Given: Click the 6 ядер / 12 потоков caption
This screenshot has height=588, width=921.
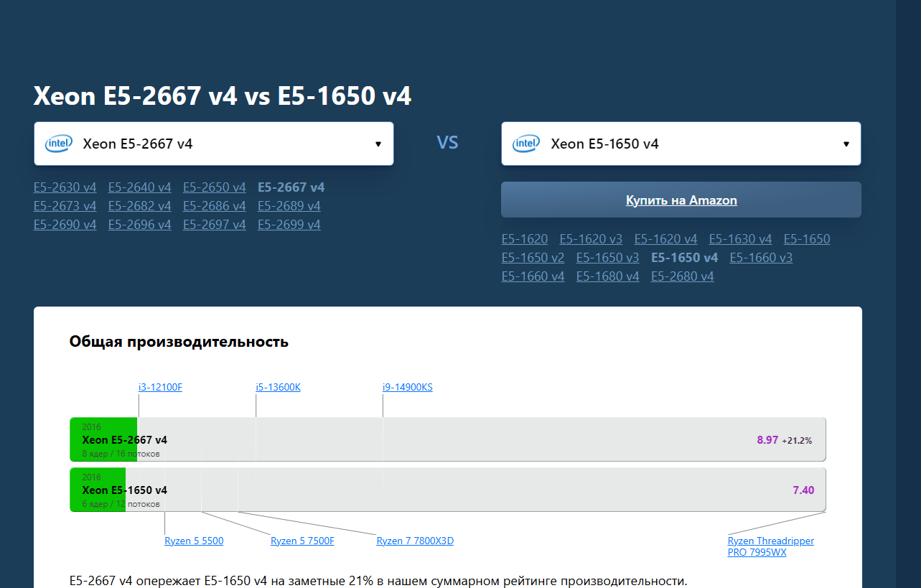Looking at the screenshot, I should [121, 504].
